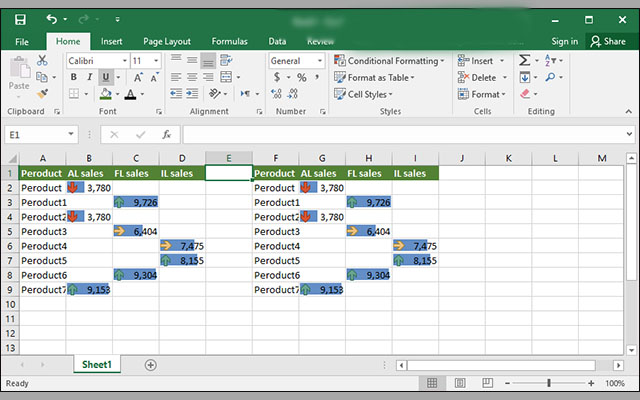Click the AutoSum sigma icon
640x400 pixels.
524,61
